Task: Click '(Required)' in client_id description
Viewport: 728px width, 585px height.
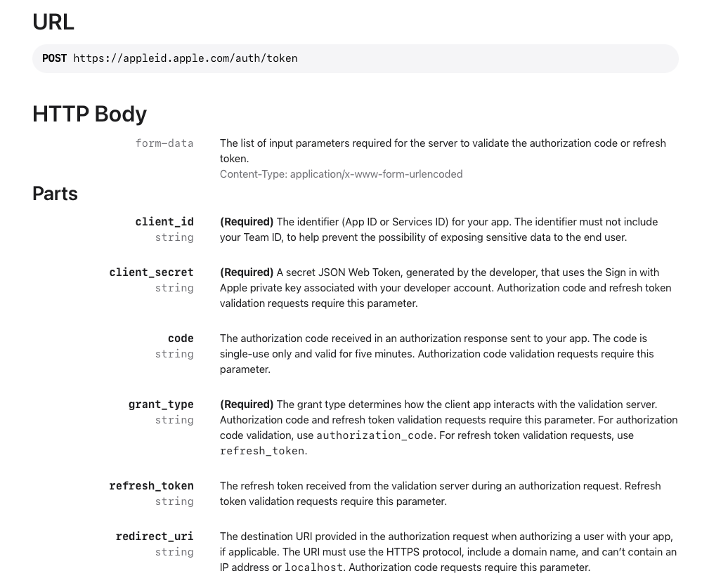Action: pyautogui.click(x=247, y=222)
